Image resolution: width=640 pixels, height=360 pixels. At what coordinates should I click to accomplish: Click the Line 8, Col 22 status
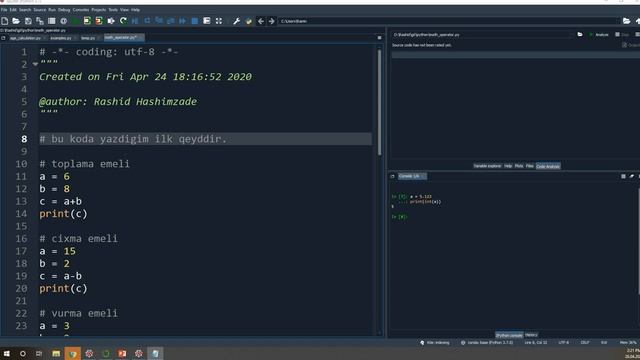pyautogui.click(x=536, y=342)
